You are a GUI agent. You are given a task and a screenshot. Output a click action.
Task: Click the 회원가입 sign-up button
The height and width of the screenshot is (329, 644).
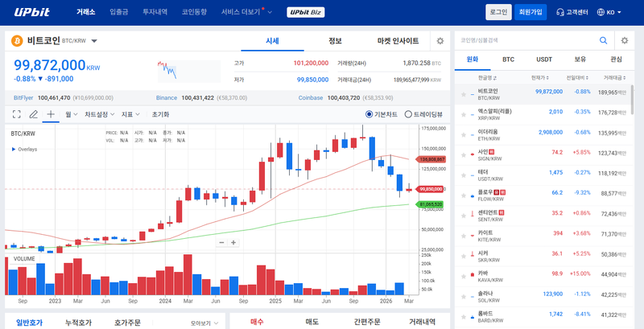[x=530, y=12]
